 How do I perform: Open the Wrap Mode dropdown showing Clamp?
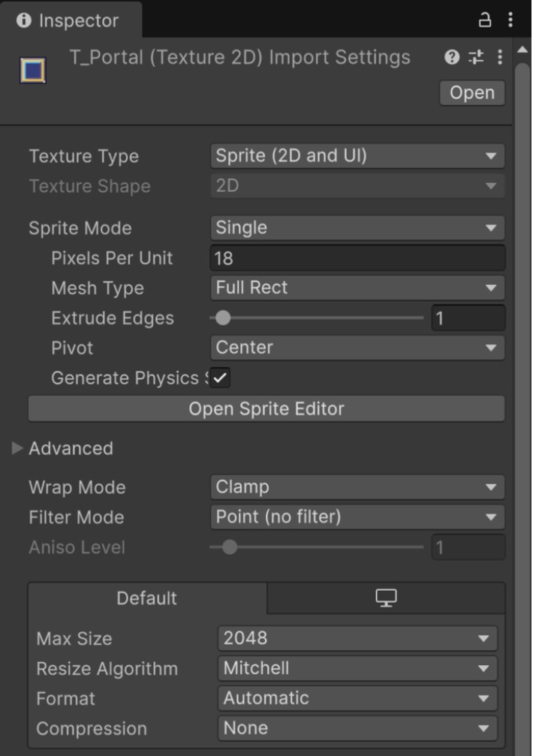(x=357, y=487)
